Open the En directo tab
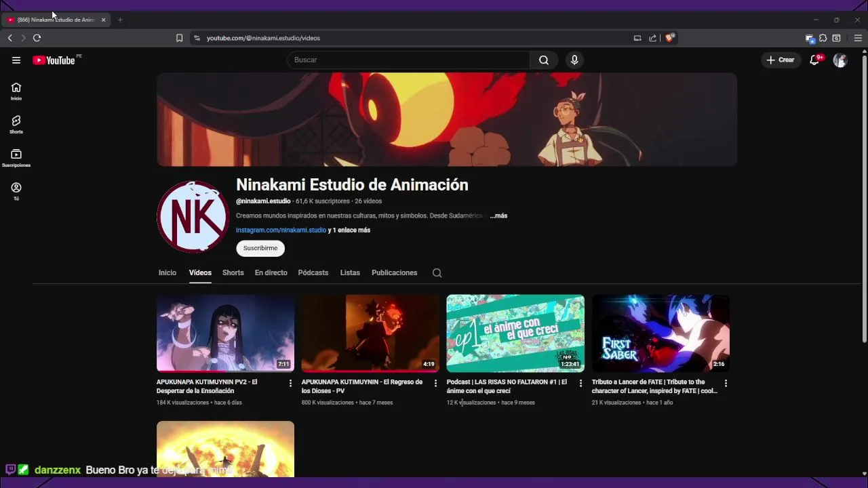 [271, 272]
